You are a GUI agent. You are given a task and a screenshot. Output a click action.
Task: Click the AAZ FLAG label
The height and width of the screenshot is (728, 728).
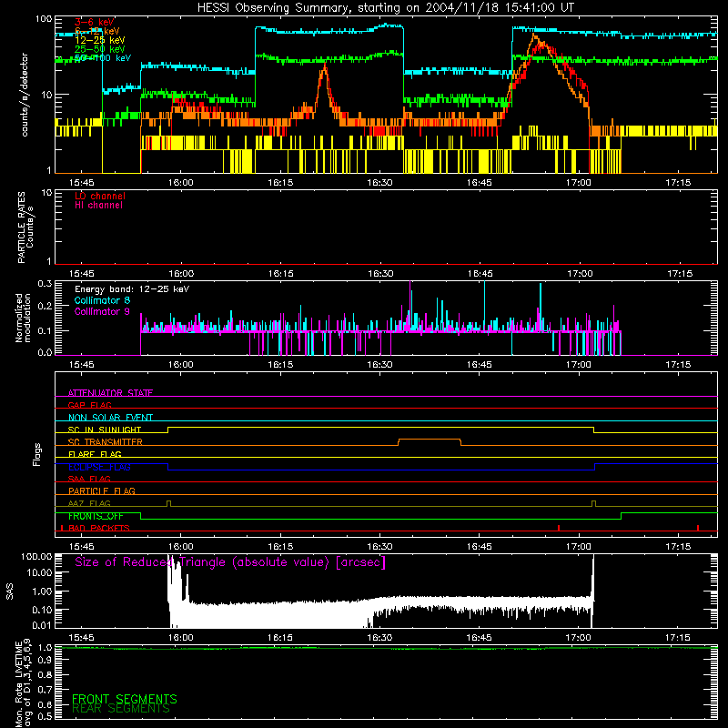[89, 503]
